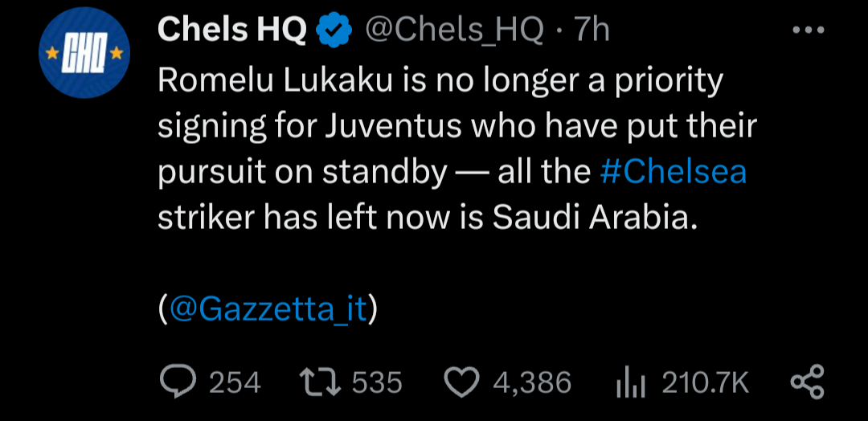Click the tweet line ending with Saudi Arabia
This screenshot has height=421, width=868.
tap(424, 219)
